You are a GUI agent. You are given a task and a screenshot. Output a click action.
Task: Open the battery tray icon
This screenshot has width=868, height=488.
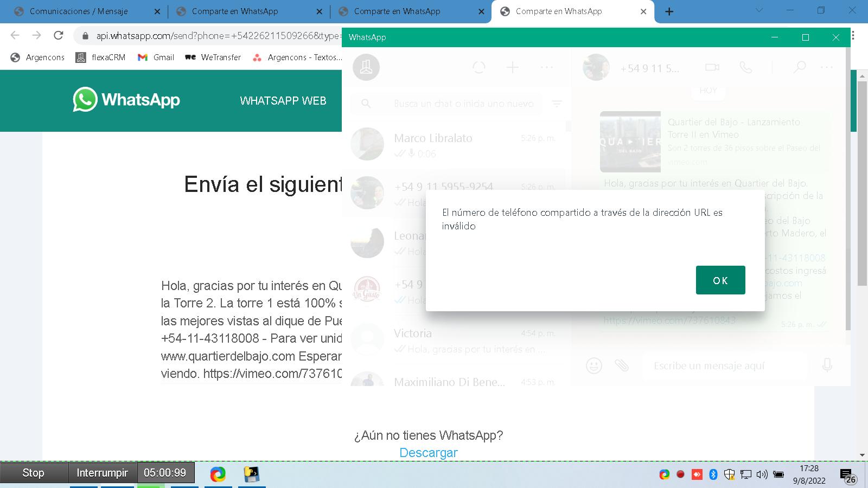coord(778,474)
